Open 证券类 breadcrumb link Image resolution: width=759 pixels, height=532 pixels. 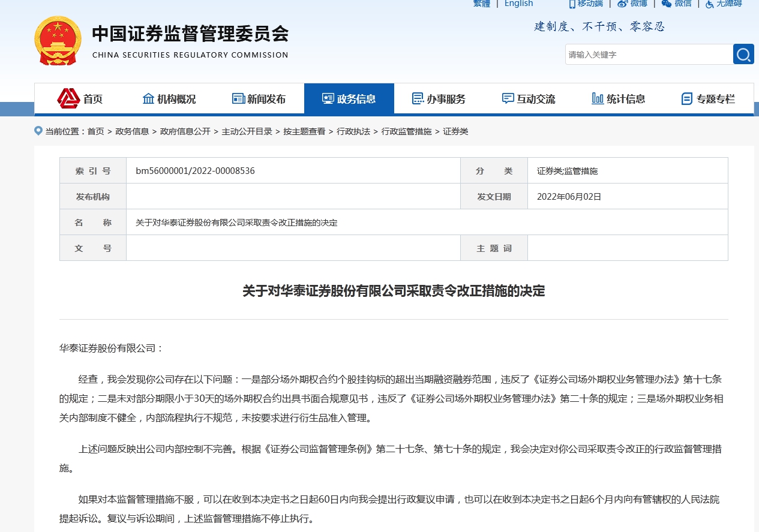456,131
